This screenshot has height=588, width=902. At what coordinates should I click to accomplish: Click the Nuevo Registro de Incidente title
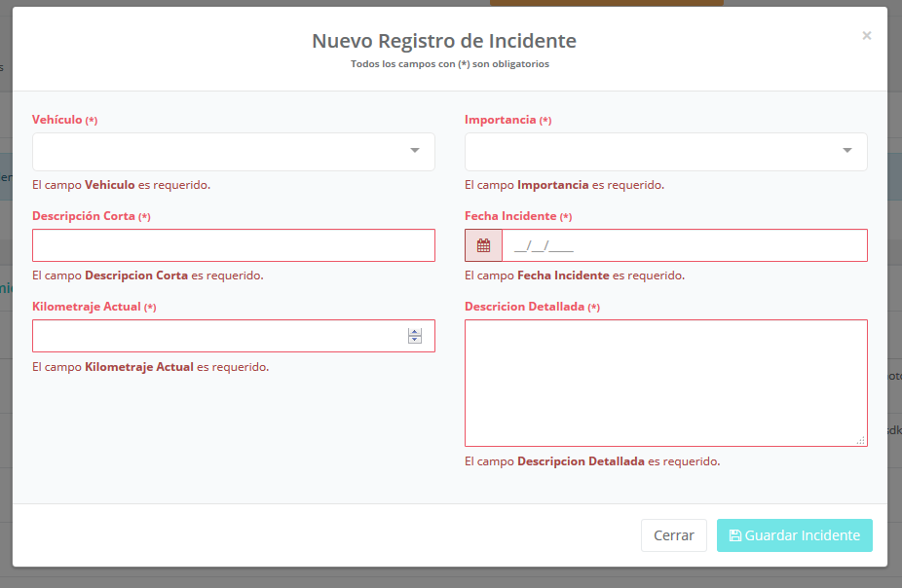(443, 41)
